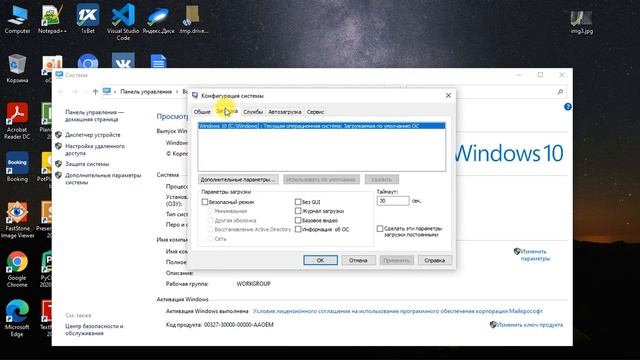Open the blue document desktop icon
Viewport: 640px width, 360px height.
pos(158,61)
